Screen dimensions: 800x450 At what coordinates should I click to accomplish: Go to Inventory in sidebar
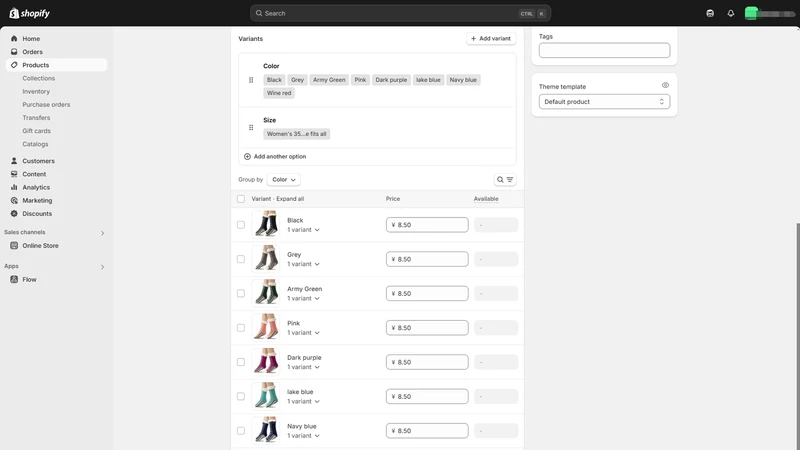pos(36,91)
